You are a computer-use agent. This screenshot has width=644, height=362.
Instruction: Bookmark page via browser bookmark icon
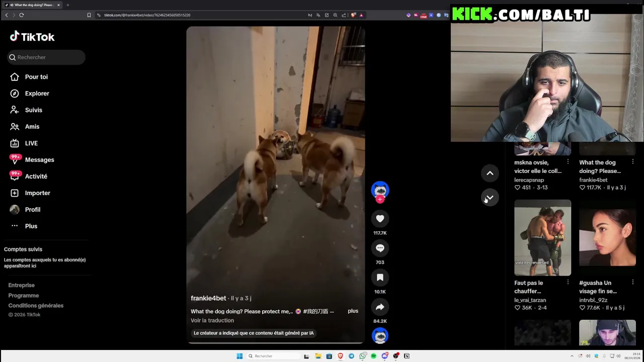[x=89, y=15]
